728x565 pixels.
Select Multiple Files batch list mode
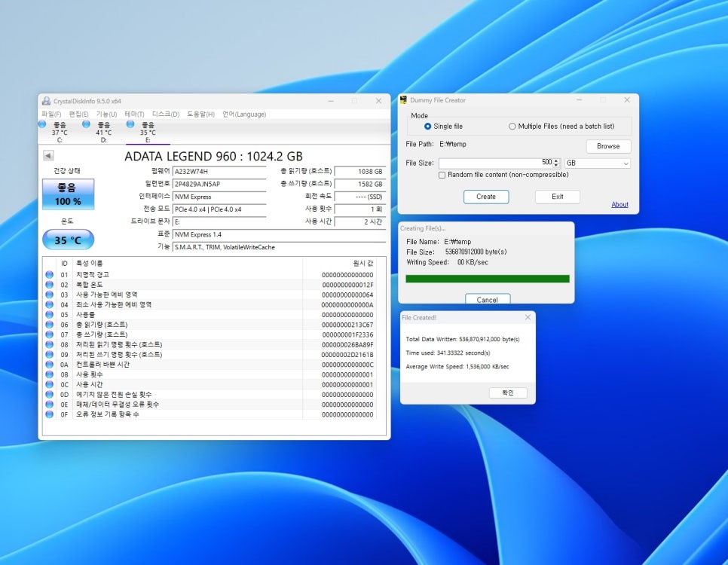[512, 127]
